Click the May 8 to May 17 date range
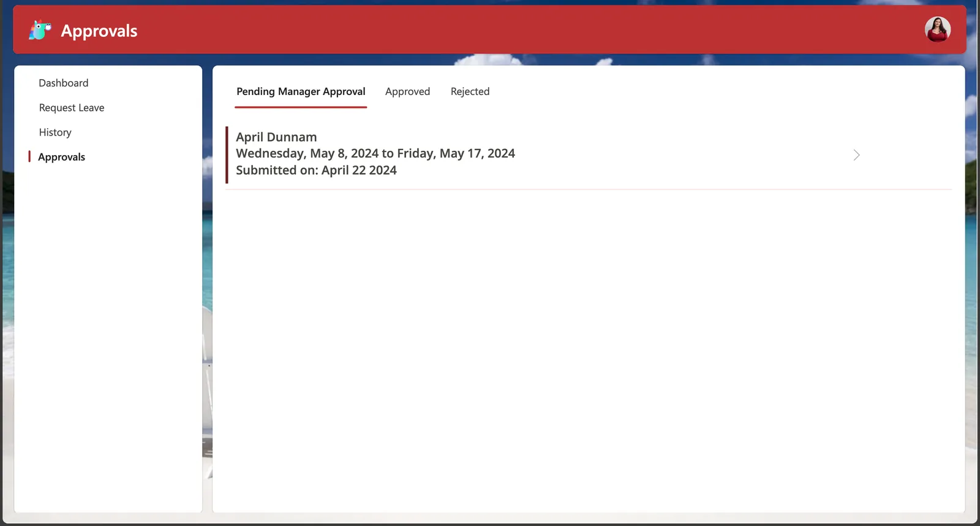Viewport: 980px width, 526px height. pyautogui.click(x=375, y=153)
